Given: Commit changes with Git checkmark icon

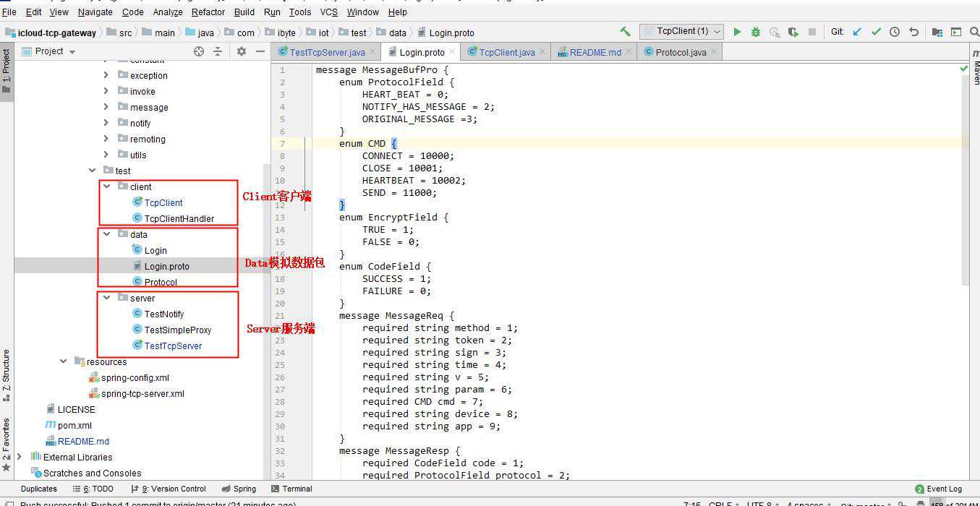Looking at the screenshot, I should click(876, 32).
